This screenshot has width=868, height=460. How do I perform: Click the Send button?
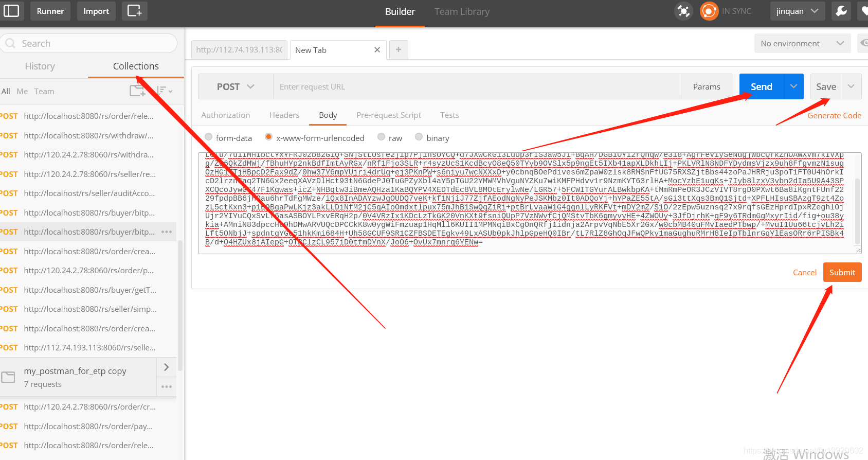762,86
